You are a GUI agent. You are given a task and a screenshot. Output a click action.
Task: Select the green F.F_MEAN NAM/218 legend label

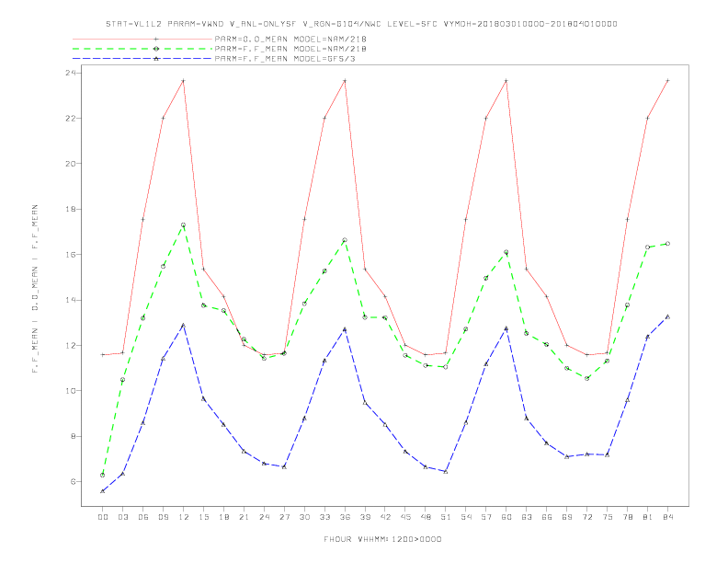coord(290,49)
